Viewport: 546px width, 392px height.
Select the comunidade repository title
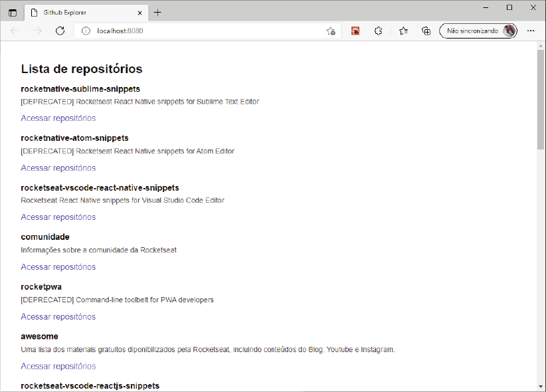point(45,237)
